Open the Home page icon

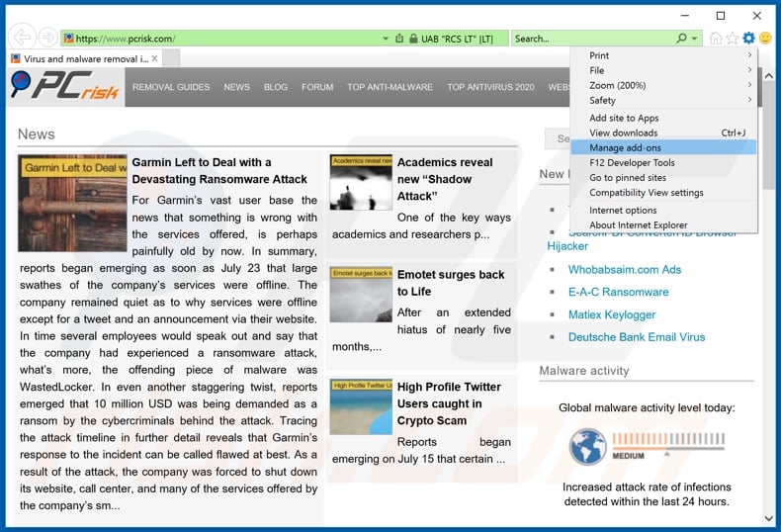point(715,39)
